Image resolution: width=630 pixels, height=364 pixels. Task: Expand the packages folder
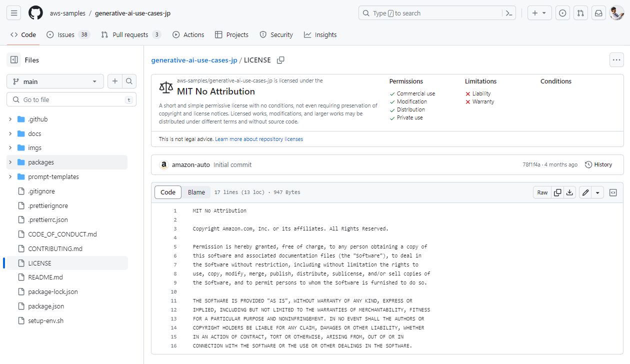(10, 162)
